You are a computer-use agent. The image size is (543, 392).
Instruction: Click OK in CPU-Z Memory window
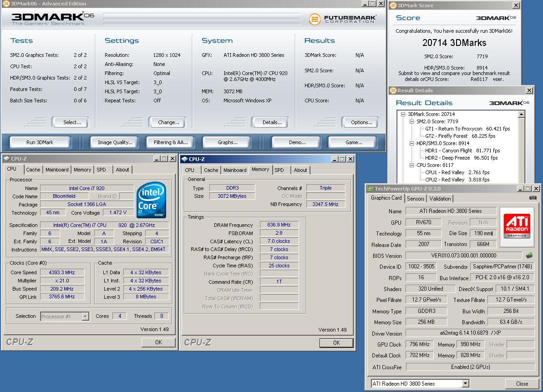tap(337, 342)
